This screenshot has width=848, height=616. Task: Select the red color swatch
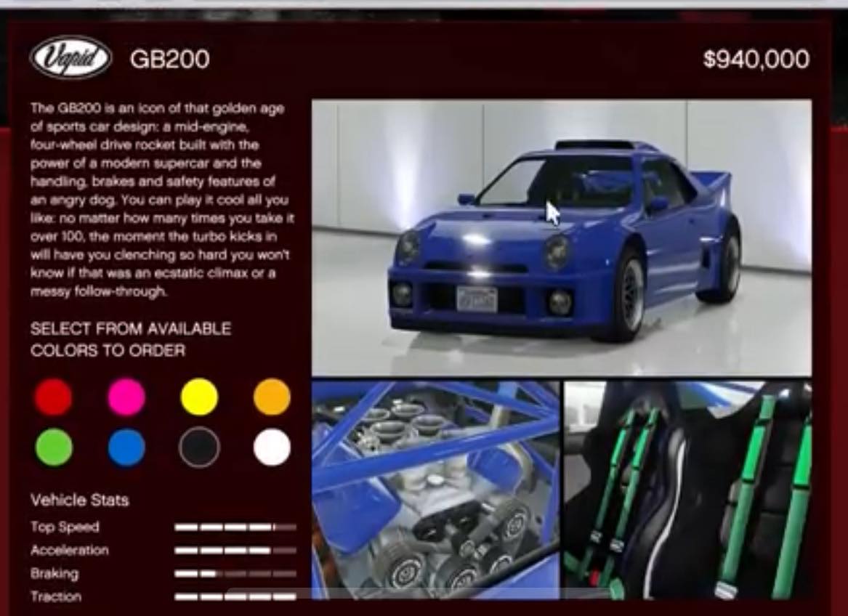click(53, 397)
